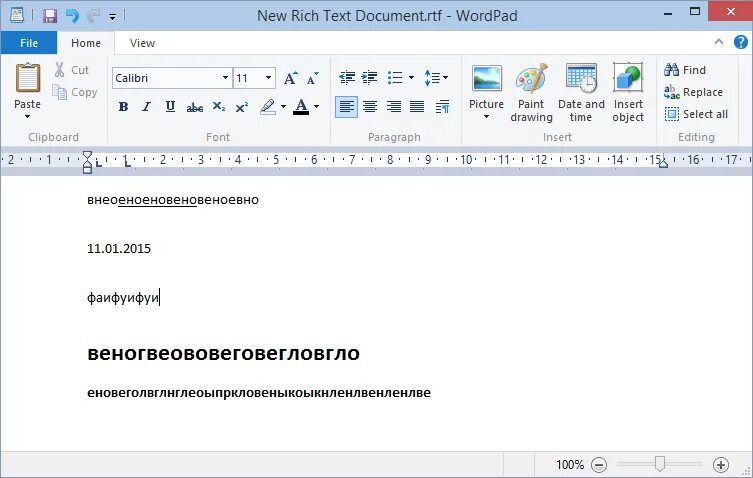Zoom out with the minus button
The image size is (753, 478).
(599, 465)
